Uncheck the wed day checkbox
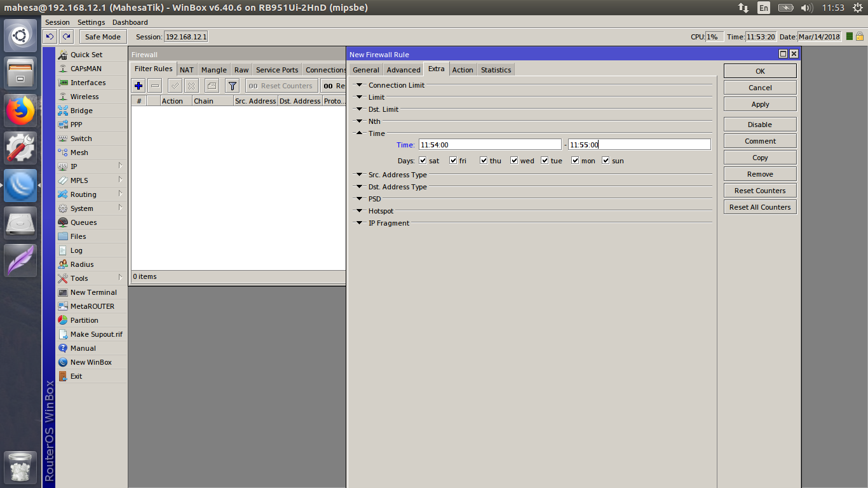The width and height of the screenshot is (868, 488). click(514, 161)
